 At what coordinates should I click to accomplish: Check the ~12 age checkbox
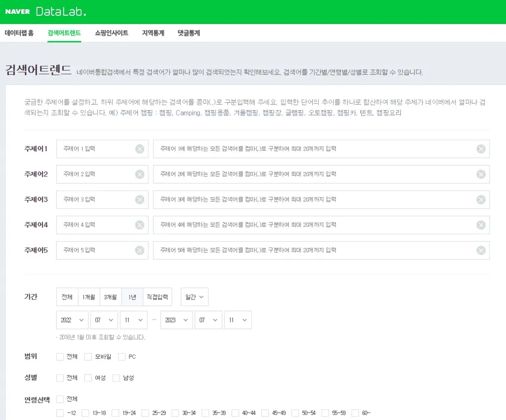tap(60, 413)
